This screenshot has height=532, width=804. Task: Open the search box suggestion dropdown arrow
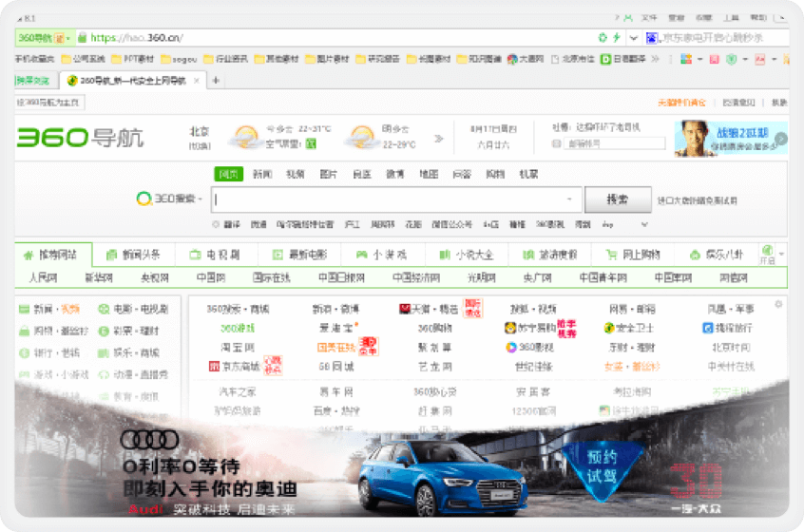tap(569, 199)
